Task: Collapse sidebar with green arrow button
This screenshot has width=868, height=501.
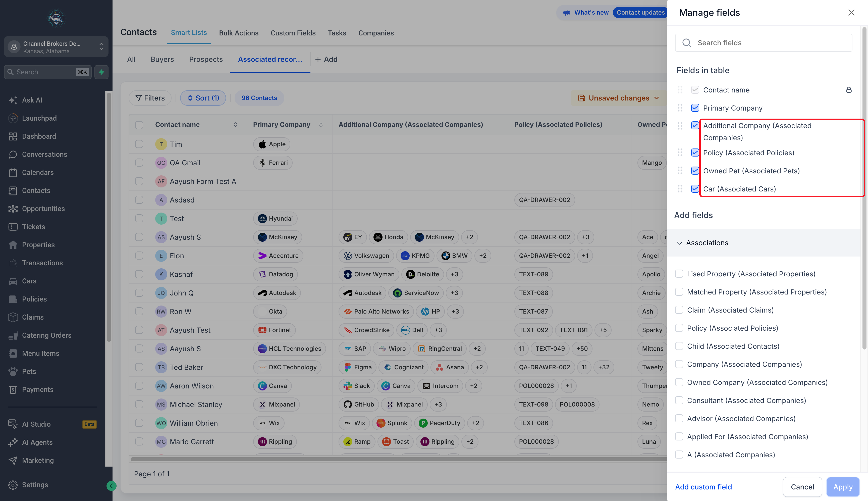Action: [111, 486]
